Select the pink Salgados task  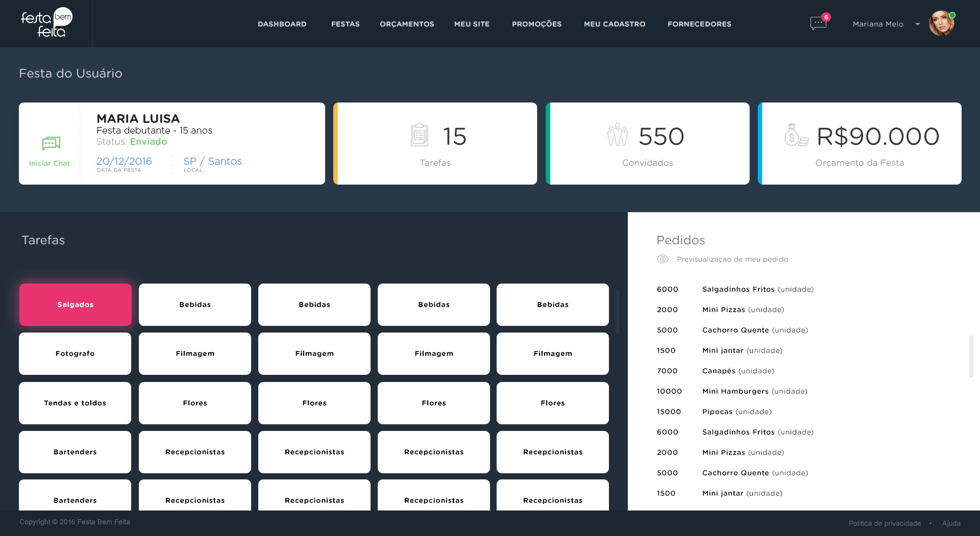(76, 304)
